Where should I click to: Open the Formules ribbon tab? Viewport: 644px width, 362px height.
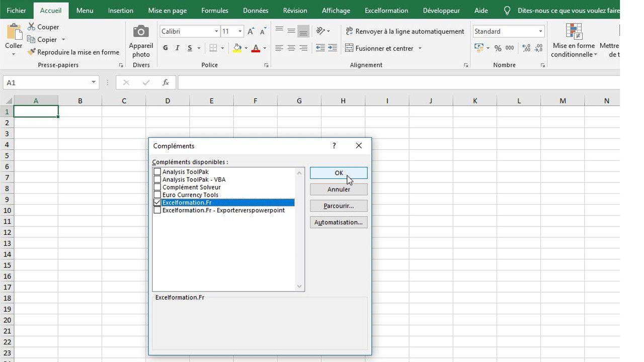(215, 11)
